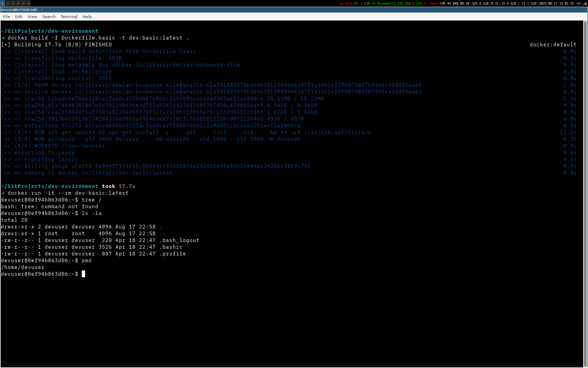Image resolution: width=588 pixels, height=368 pixels.
Task: Click the 13.2s build step duration
Action: pyautogui.click(x=568, y=132)
